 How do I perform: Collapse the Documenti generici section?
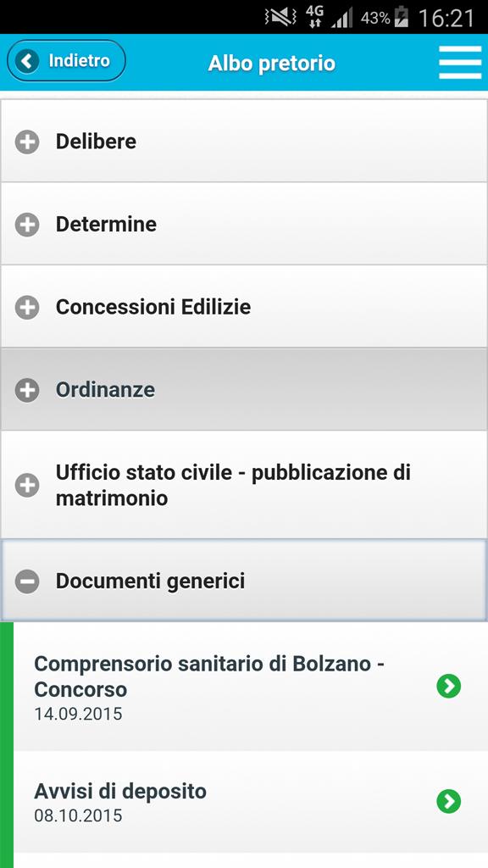point(244,581)
